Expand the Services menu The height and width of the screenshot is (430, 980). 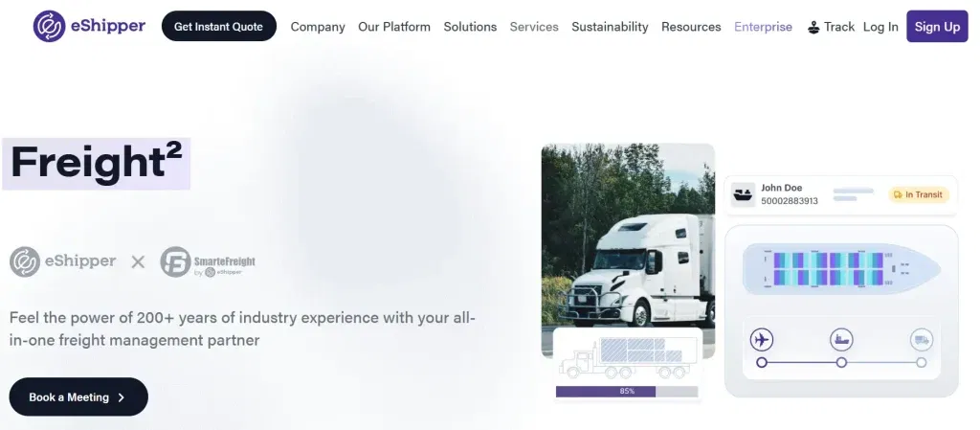(x=534, y=27)
